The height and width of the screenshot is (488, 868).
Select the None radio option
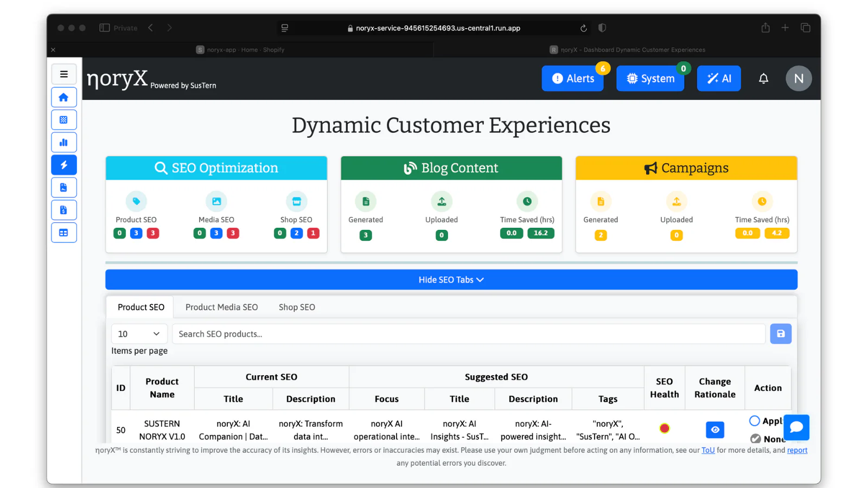(x=755, y=438)
